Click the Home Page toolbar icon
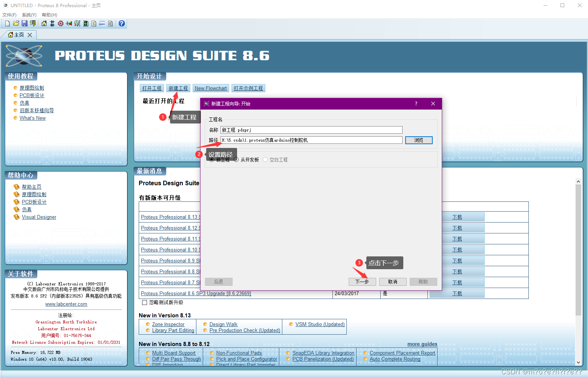 44,23
